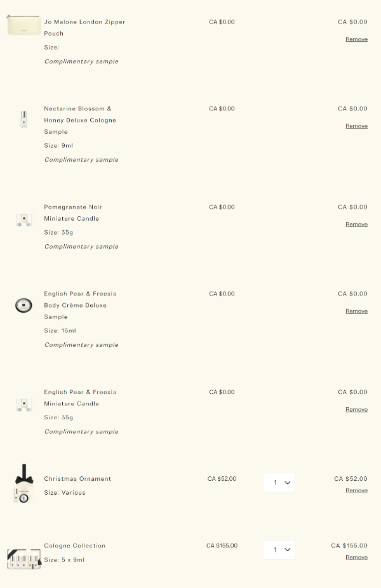Open the Nectarine Blossom & Honey product title
The image size is (381, 588).
click(x=79, y=120)
